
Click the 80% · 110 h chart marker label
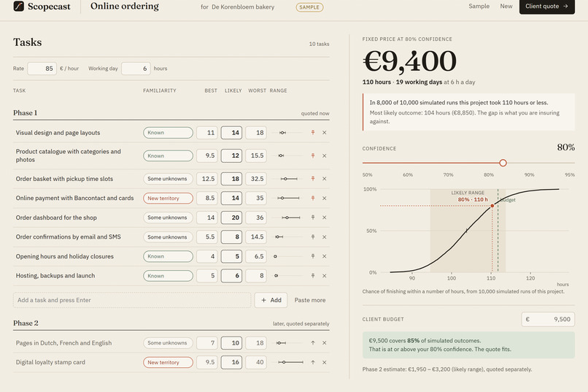(x=473, y=199)
